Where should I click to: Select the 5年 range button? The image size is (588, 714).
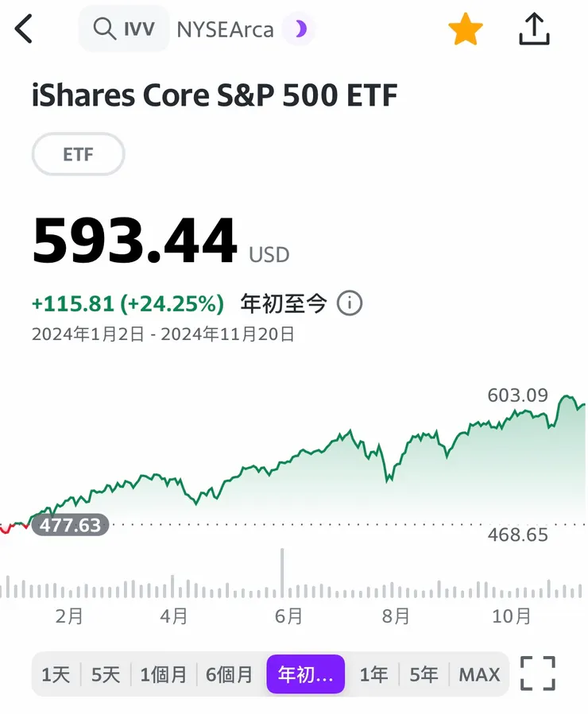tap(424, 673)
